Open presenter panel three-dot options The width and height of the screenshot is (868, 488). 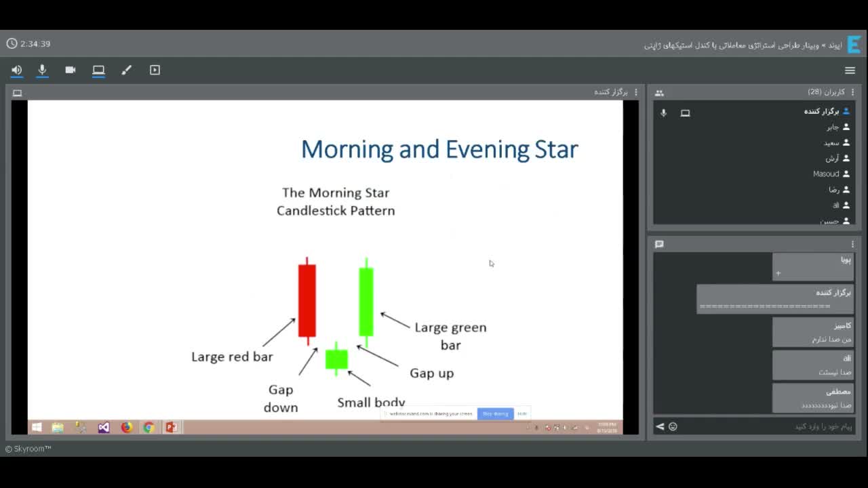tap(635, 92)
